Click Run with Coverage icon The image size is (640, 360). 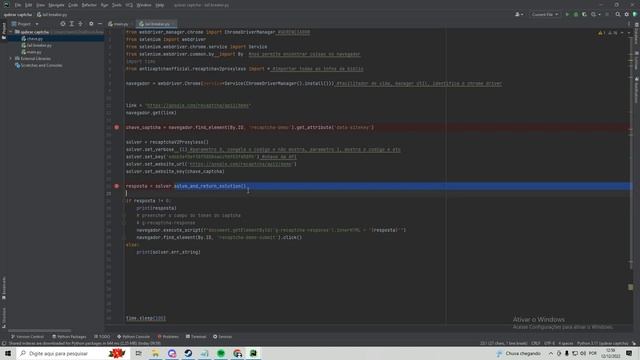584,14
